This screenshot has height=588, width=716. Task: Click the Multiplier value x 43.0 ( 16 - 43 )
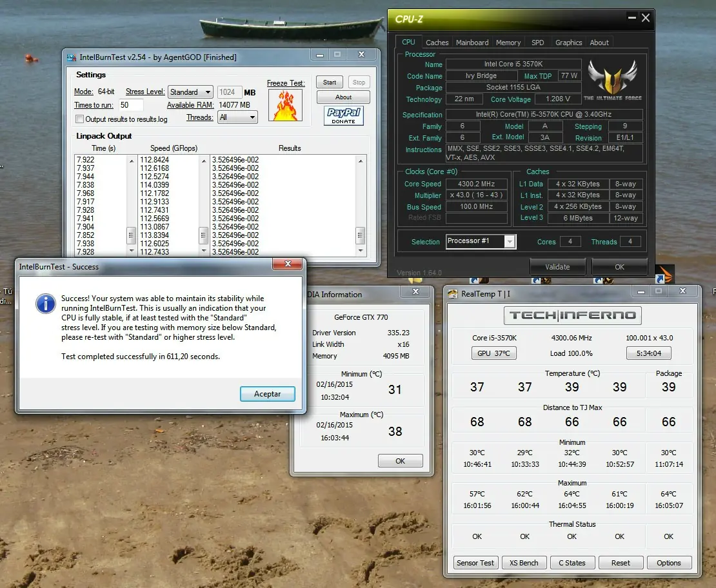pos(476,195)
